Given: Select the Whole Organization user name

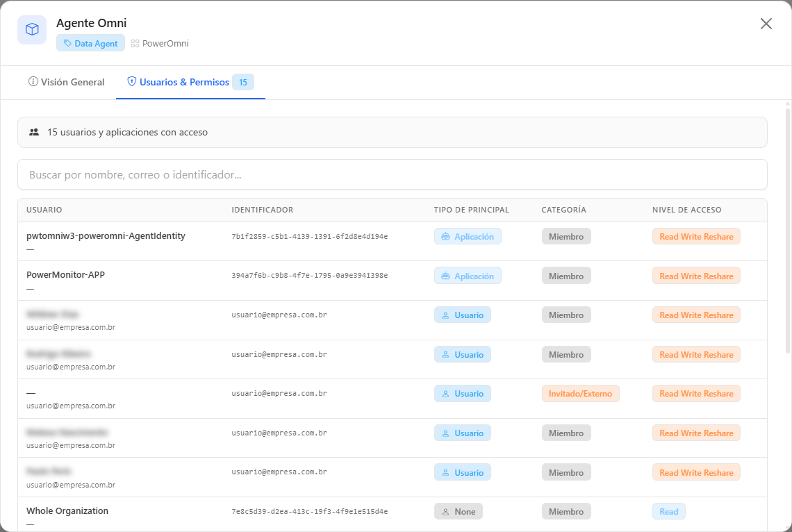Looking at the screenshot, I should pyautogui.click(x=67, y=510).
